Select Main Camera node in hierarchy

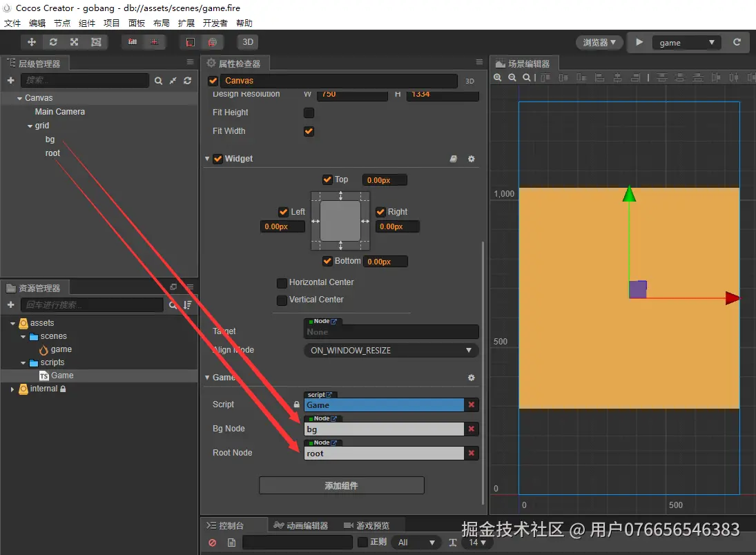tap(60, 111)
